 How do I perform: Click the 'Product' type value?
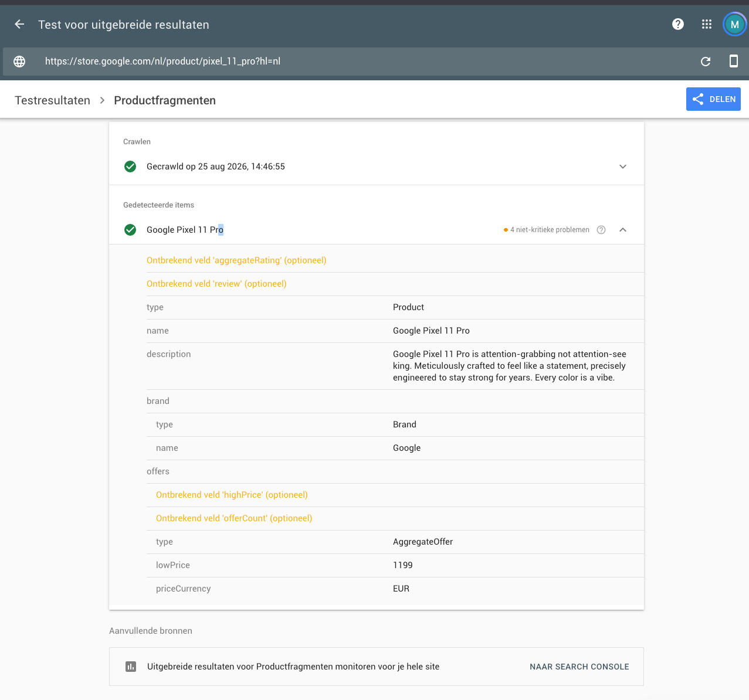click(x=408, y=307)
